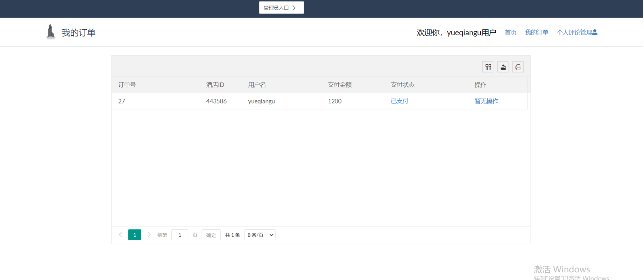644x280 pixels.
Task: Click the jump-to page number field
Action: point(180,235)
